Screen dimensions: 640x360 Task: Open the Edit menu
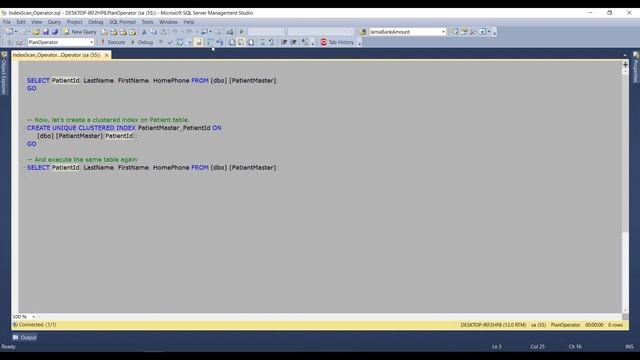(21, 22)
